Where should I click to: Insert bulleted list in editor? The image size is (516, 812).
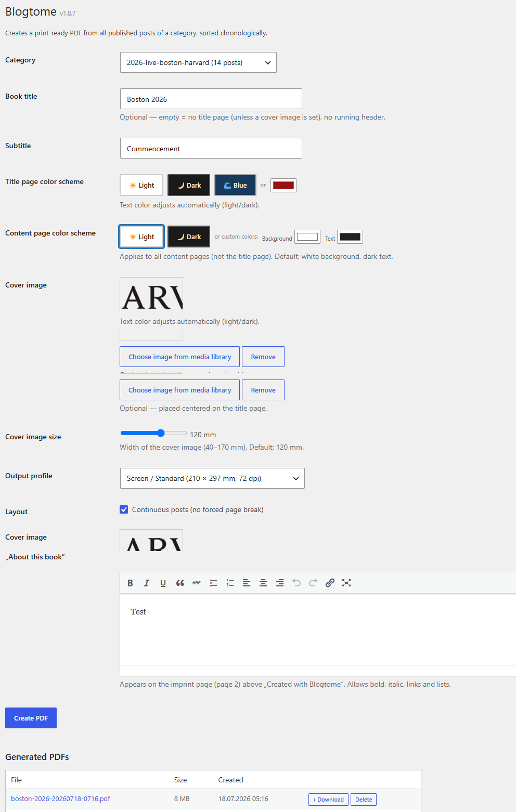tap(213, 583)
